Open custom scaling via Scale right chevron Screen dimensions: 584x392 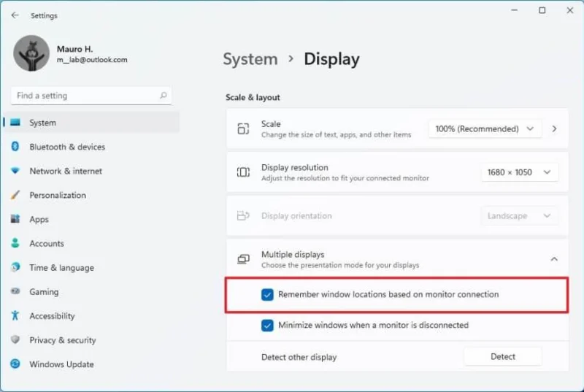(x=554, y=128)
